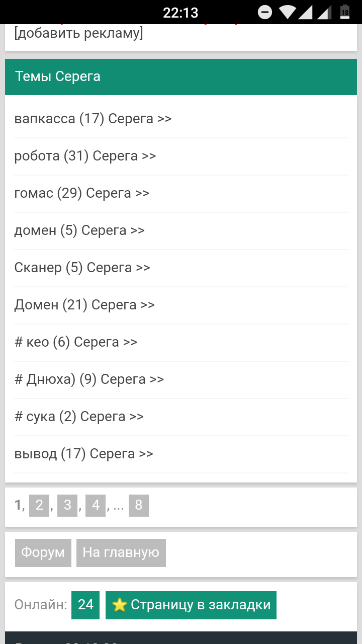The image size is (362, 644).
Task: Open the Форум button
Action: (x=43, y=552)
